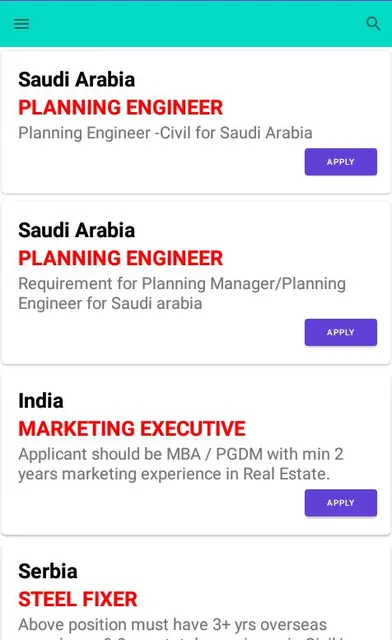Open Requirement for Planning Manager description text
Viewport: 392px width, 640px height.
click(182, 293)
